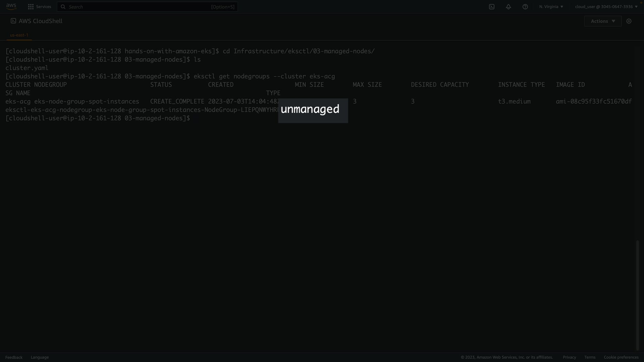Screen dimensions: 644x362
Task: Click the search magnifier icon
Action: click(63, 7)
